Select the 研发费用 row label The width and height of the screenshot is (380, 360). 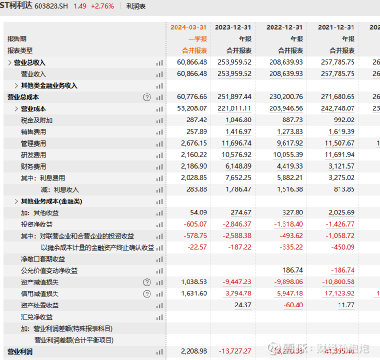[33, 155]
